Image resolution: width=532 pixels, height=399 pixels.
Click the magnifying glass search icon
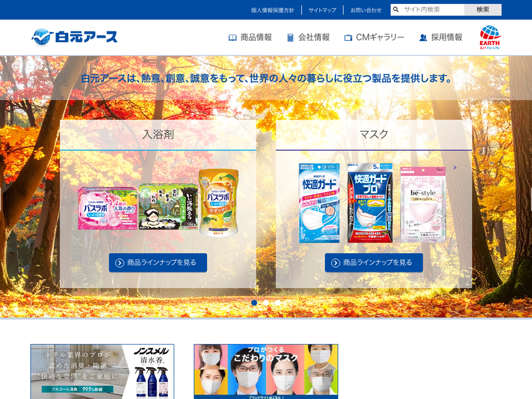[396, 9]
